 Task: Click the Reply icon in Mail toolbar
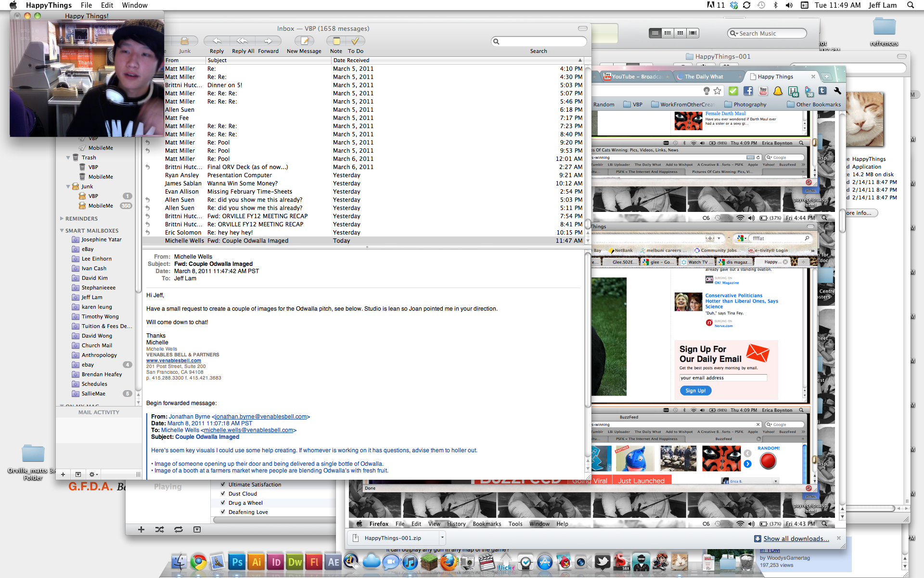(217, 41)
